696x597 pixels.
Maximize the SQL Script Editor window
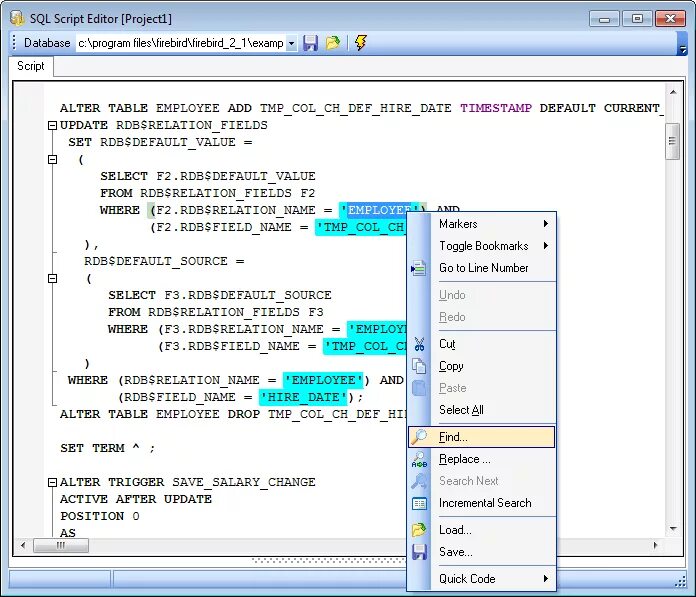(637, 19)
